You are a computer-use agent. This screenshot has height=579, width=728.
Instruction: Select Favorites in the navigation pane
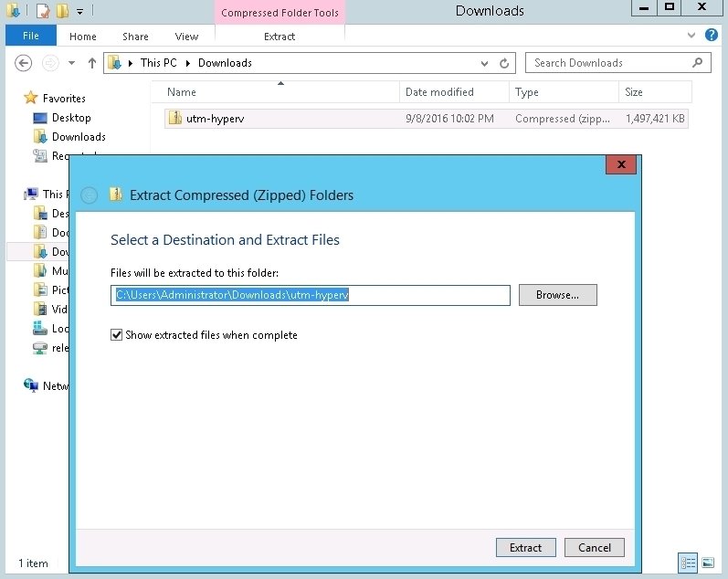pyautogui.click(x=64, y=99)
